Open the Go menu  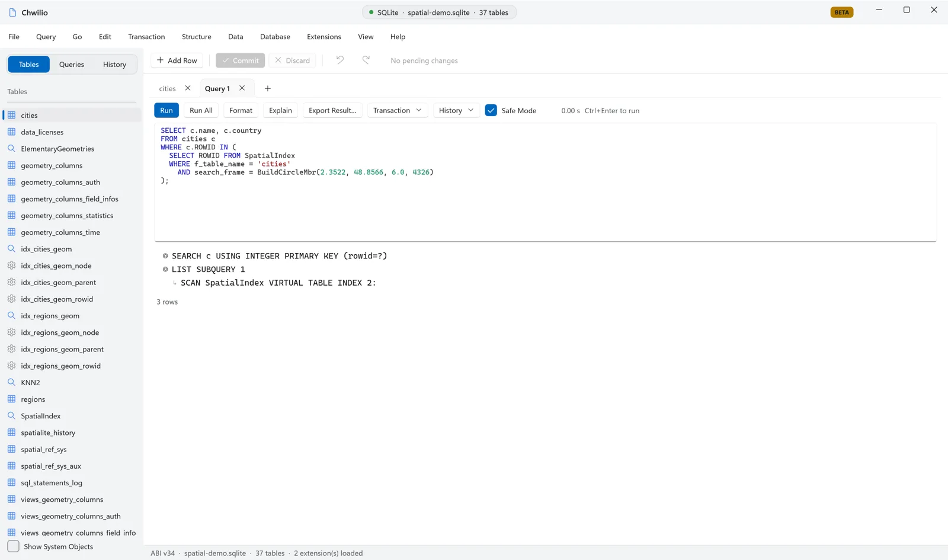click(x=77, y=37)
